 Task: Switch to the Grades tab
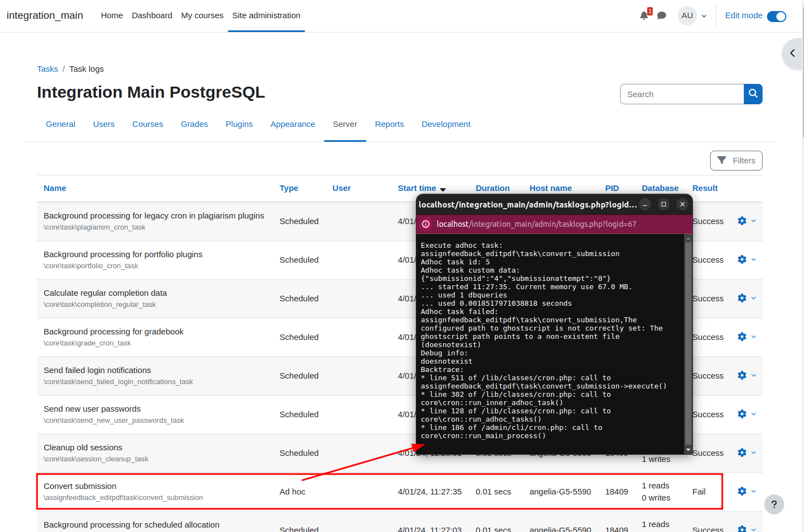pyautogui.click(x=194, y=124)
